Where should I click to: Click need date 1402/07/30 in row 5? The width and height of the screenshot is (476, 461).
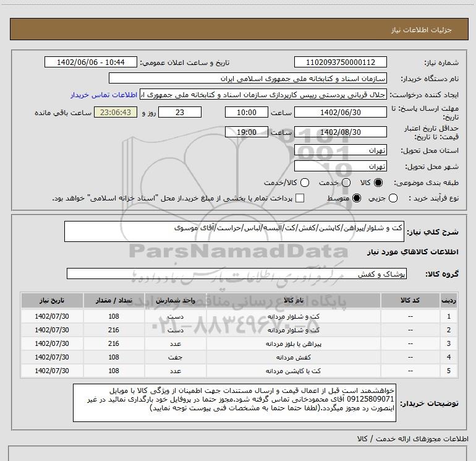(x=52, y=371)
